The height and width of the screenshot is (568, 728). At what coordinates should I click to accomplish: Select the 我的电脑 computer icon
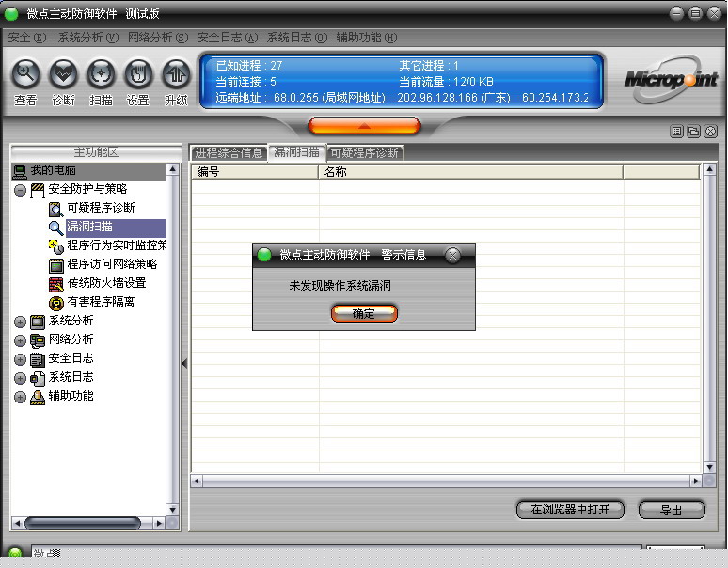(x=20, y=171)
